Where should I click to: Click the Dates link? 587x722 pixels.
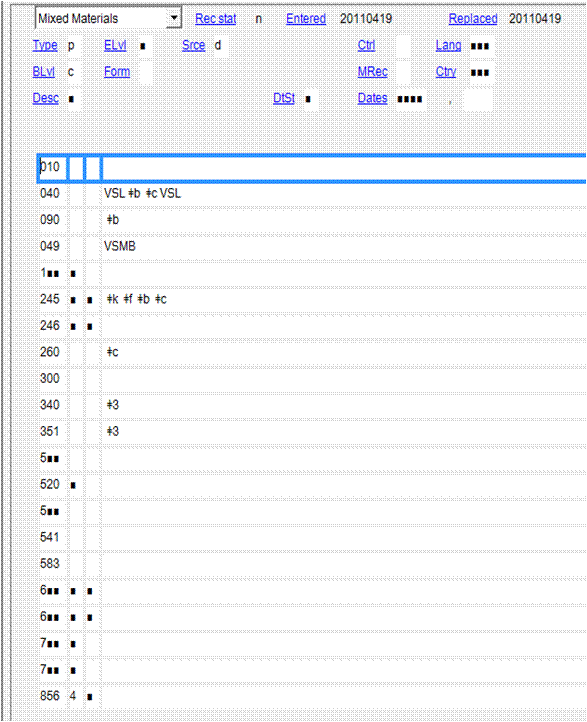(372, 98)
